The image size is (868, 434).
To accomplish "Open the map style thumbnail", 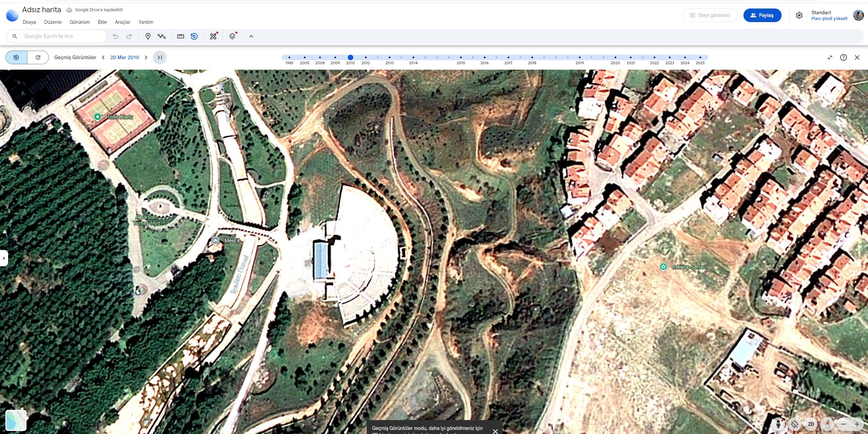I will 16,420.
